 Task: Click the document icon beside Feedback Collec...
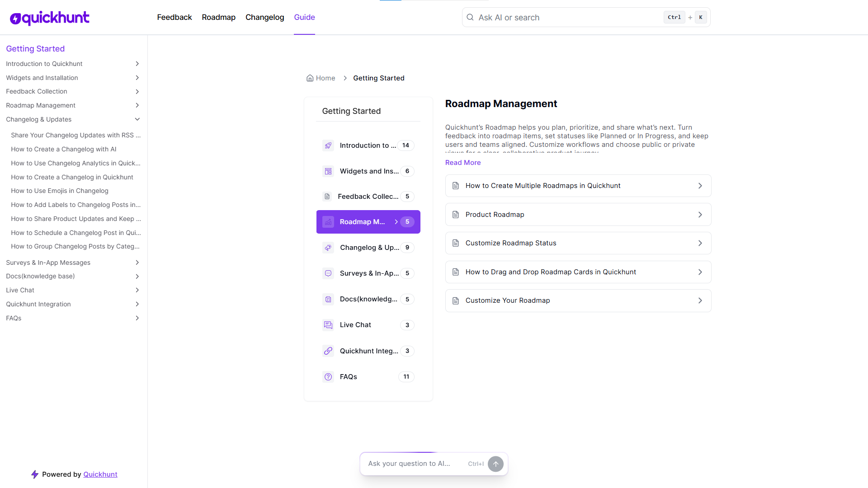coord(327,197)
